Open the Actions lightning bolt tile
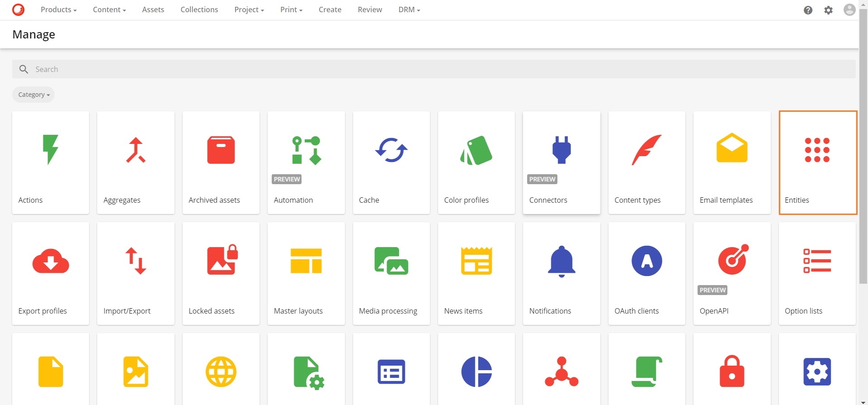The image size is (868, 405). pyautogui.click(x=51, y=162)
